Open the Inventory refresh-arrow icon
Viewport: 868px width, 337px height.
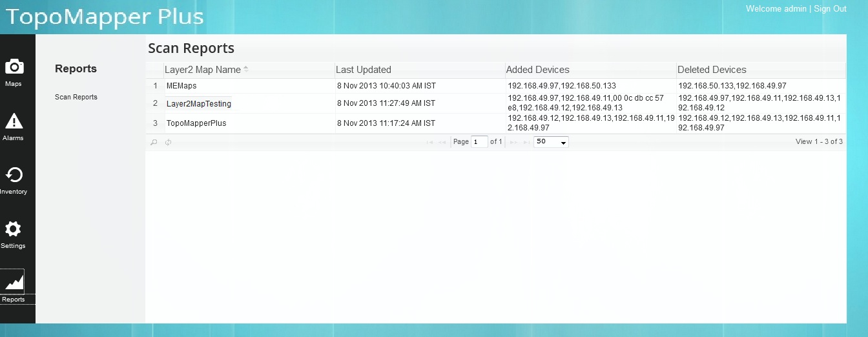pos(14,175)
